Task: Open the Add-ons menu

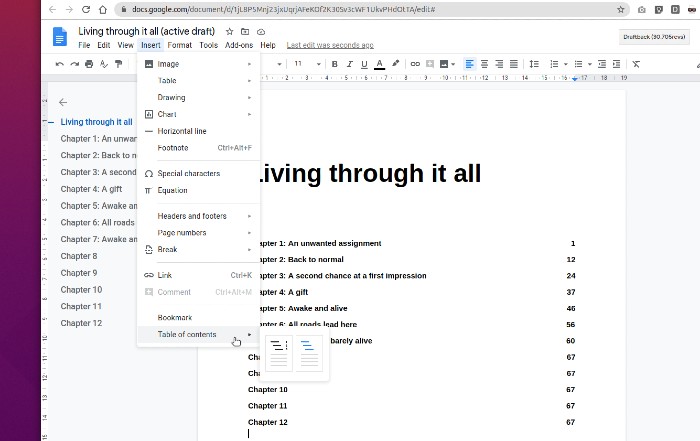Action: click(239, 45)
